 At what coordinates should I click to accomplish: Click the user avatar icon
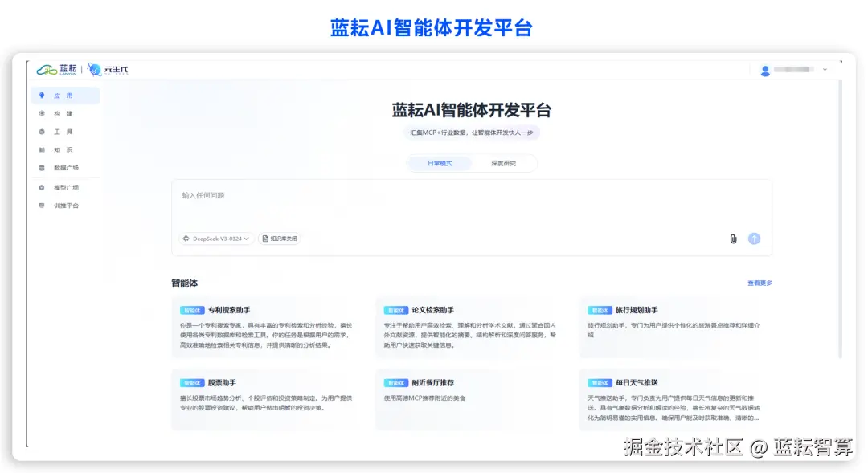[x=765, y=70]
